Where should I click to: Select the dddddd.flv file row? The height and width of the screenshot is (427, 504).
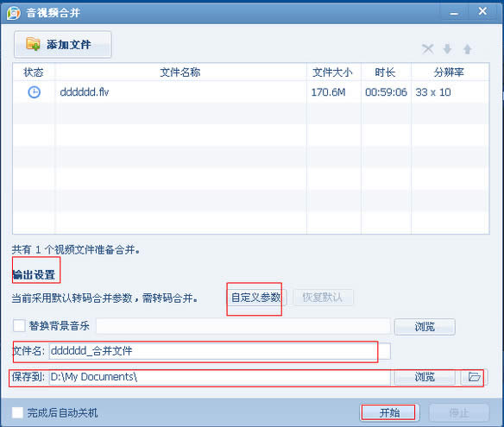pyautogui.click(x=251, y=92)
